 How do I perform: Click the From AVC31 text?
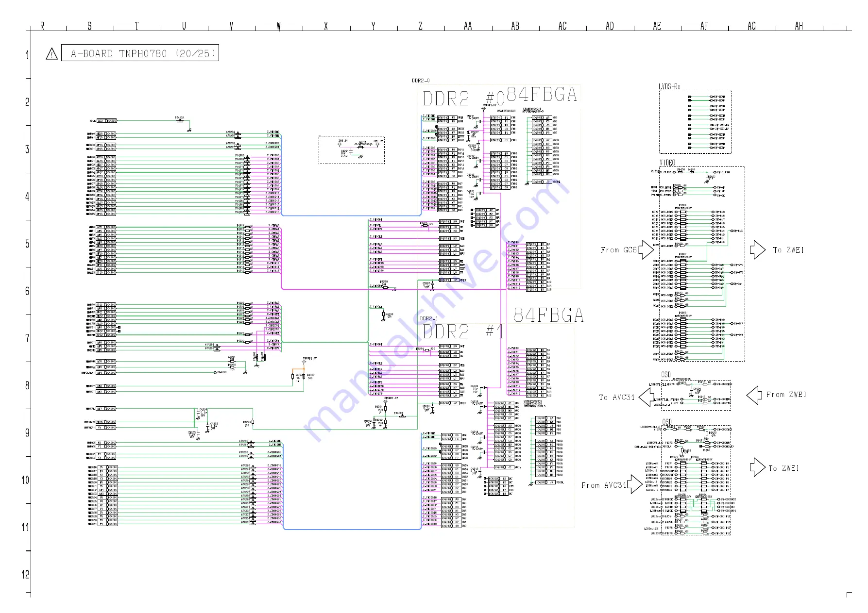[x=604, y=485]
